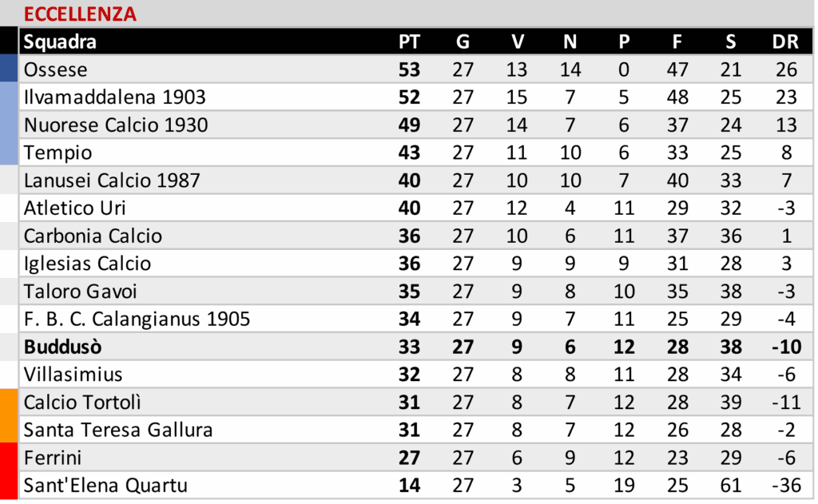
Task: Select Tempio's points value 43
Action: [409, 153]
